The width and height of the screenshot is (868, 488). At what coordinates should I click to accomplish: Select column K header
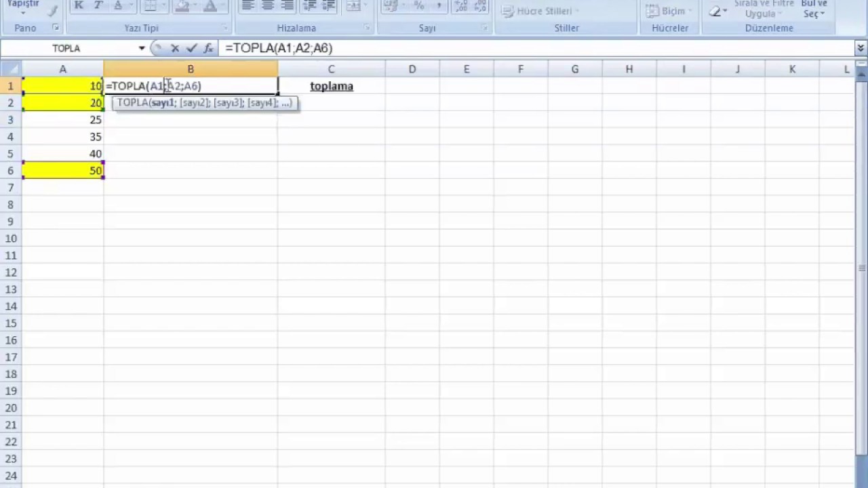(792, 69)
